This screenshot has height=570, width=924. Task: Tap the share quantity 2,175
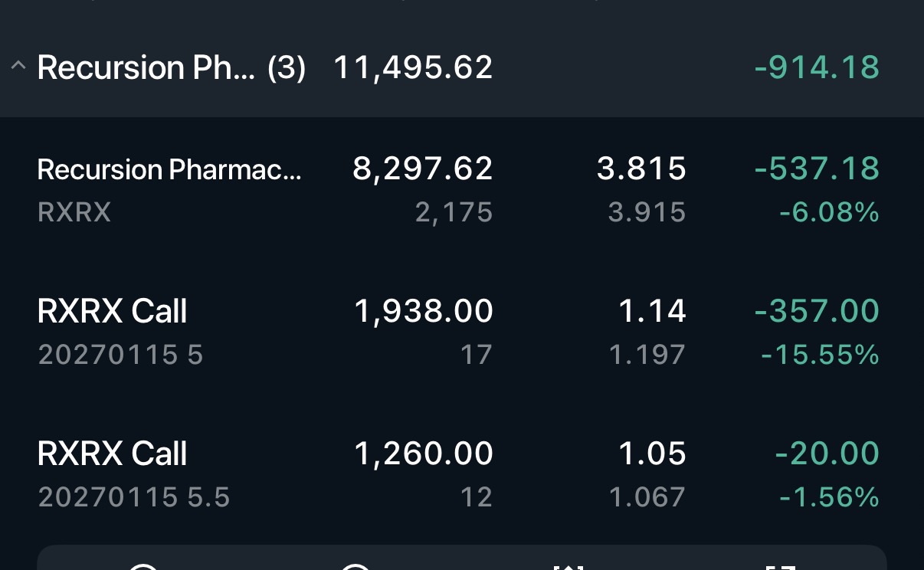point(454,212)
